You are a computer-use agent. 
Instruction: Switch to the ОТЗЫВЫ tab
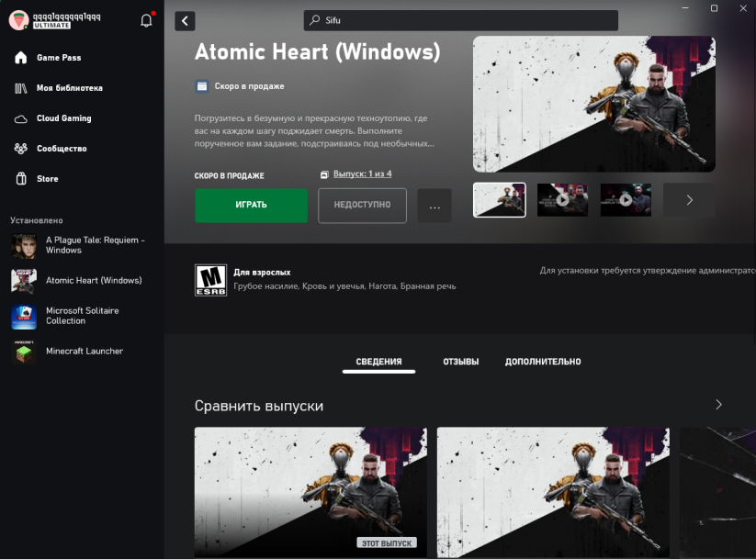pos(461,362)
